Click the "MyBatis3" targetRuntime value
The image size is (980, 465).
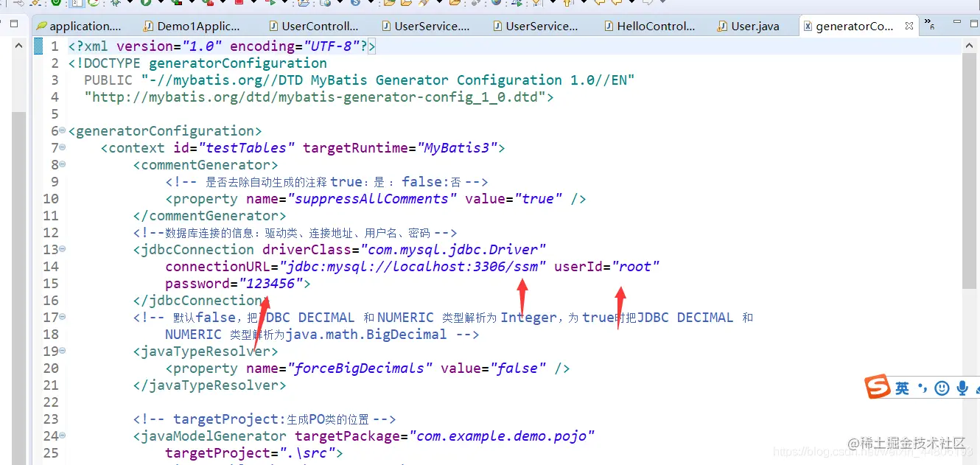click(x=457, y=148)
